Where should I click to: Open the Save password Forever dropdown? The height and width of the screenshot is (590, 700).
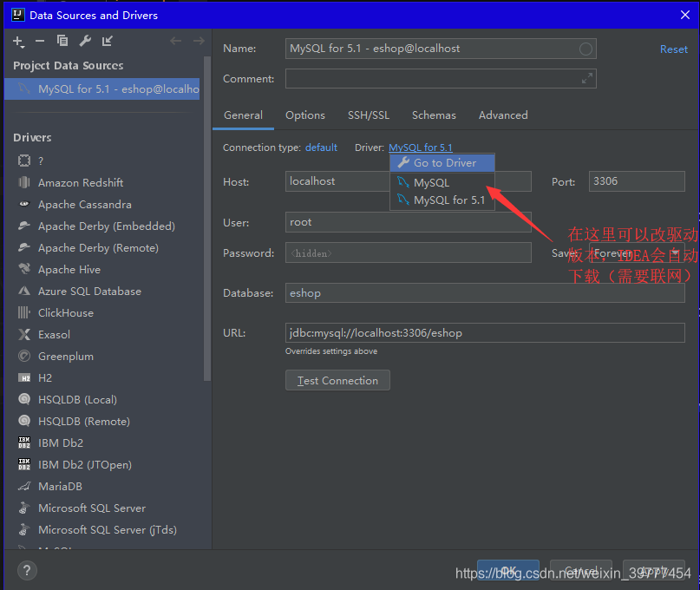point(637,253)
